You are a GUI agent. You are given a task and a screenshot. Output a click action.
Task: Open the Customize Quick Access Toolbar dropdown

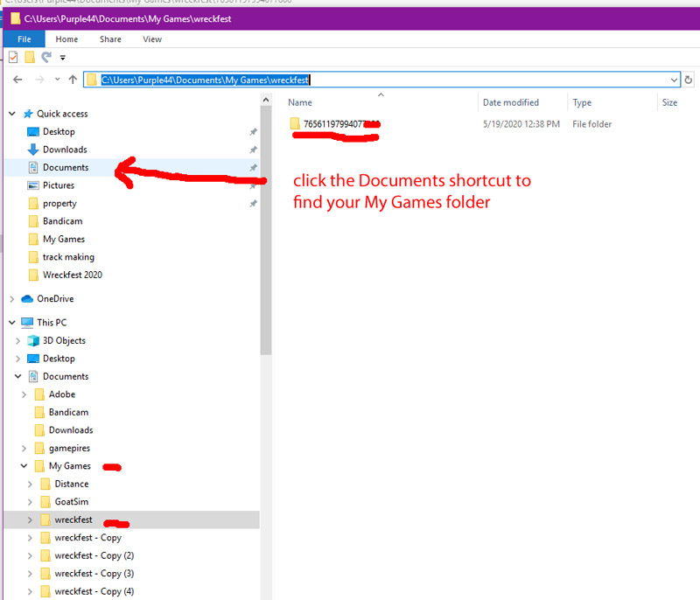pyautogui.click(x=62, y=58)
